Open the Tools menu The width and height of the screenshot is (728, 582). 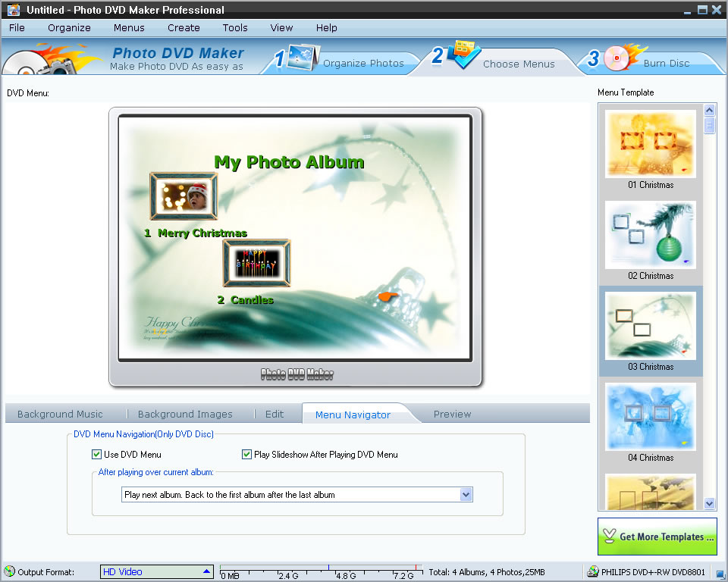coord(235,28)
